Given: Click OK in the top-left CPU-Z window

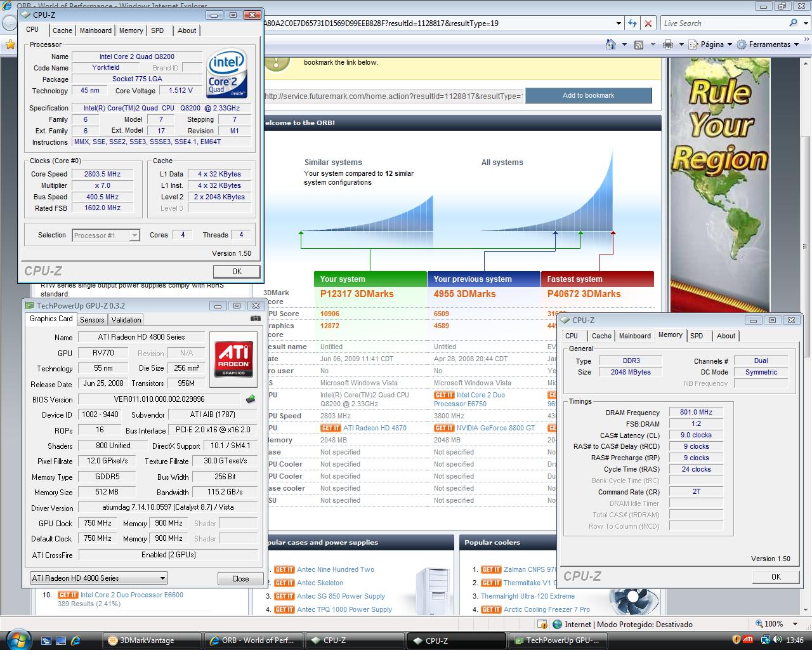Looking at the screenshot, I should (x=237, y=271).
